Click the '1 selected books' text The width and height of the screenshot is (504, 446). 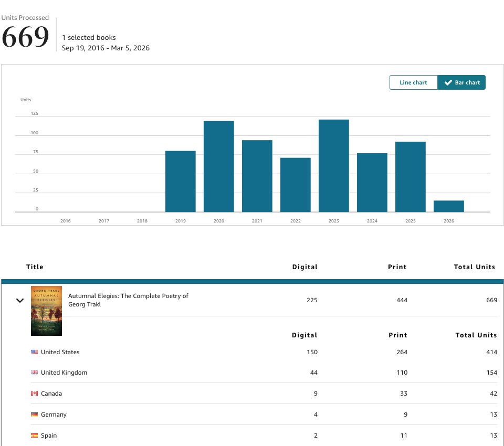coord(89,38)
